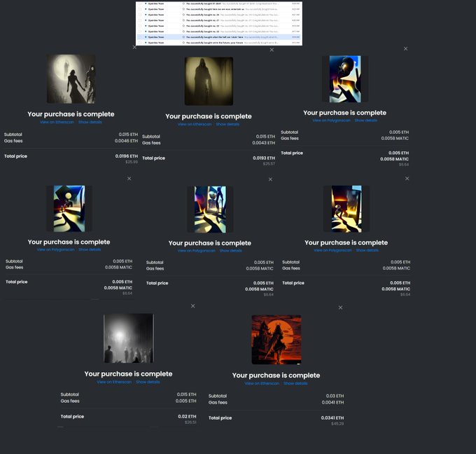Click the total price 0.0196 ETH
This screenshot has height=454, width=476.
click(x=126, y=156)
